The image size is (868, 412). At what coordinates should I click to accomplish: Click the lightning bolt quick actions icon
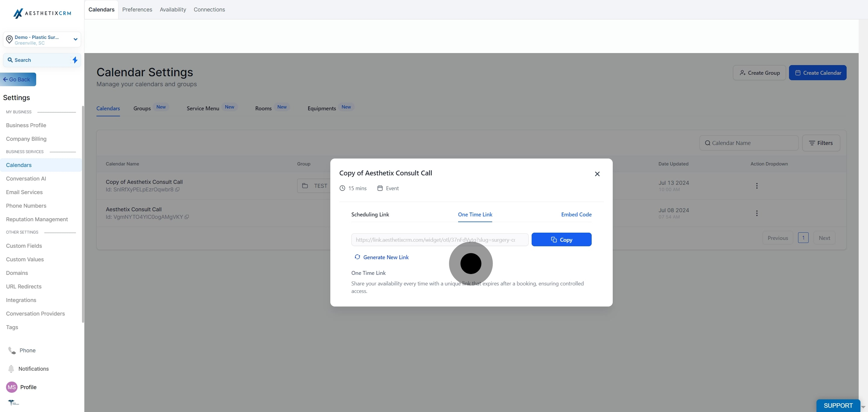[x=75, y=60]
